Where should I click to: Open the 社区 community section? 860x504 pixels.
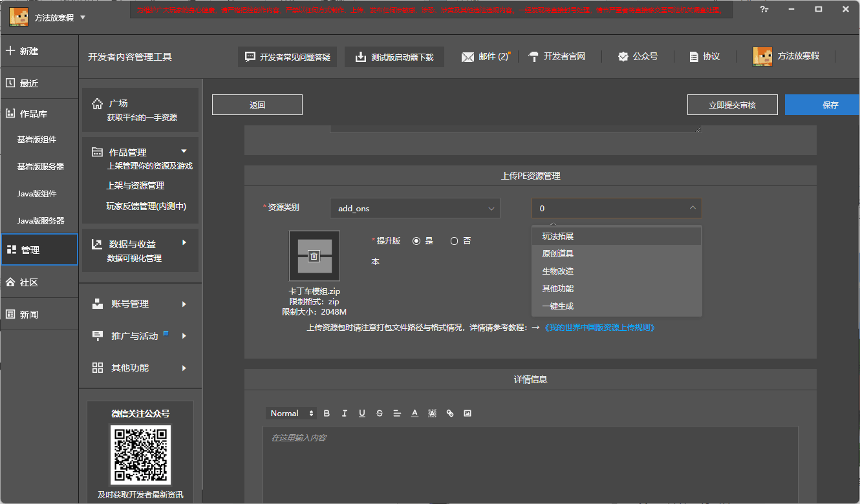39,282
